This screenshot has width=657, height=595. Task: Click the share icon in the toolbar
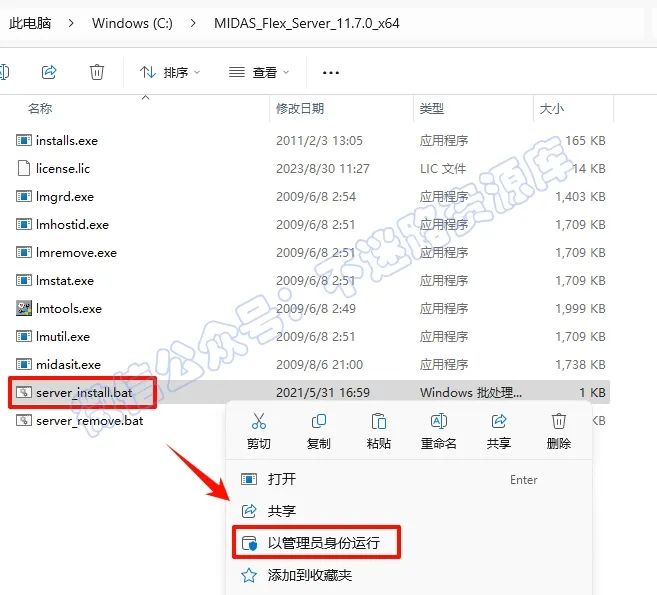49,72
